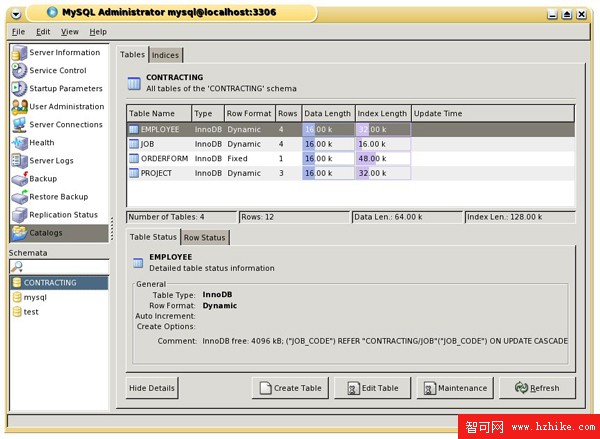
Task: Select the mysql schema name
Action: click(x=35, y=297)
